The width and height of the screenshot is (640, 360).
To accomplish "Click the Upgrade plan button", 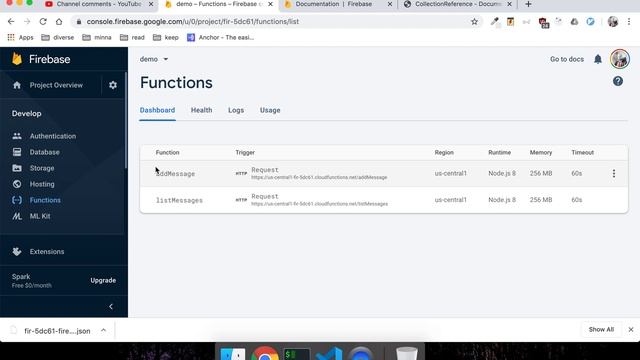I will click(x=103, y=280).
